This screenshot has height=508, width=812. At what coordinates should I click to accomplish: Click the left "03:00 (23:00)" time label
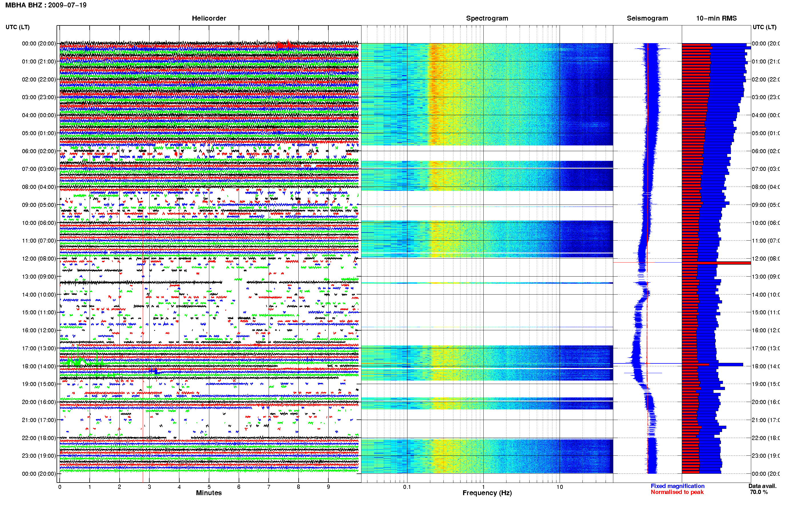(39, 97)
